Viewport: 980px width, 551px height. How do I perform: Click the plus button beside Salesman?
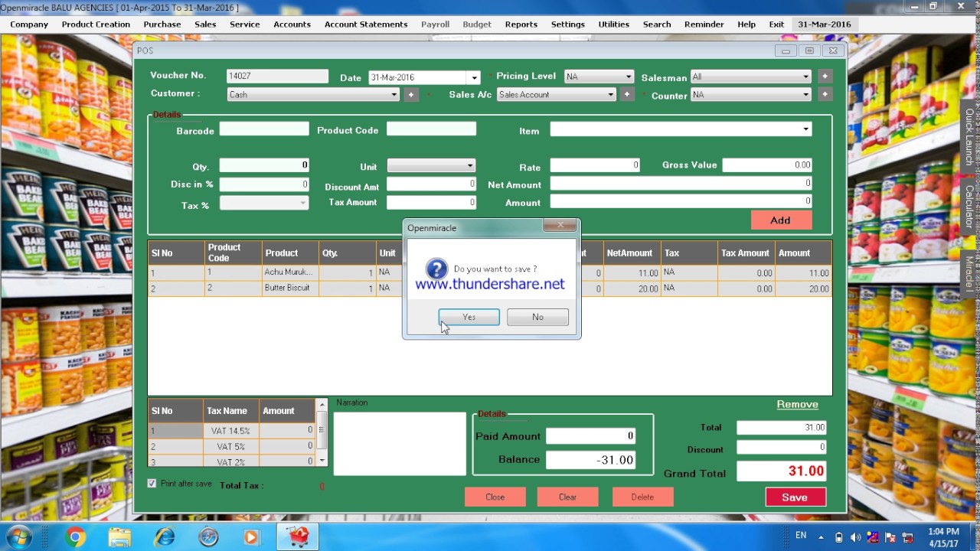point(825,77)
